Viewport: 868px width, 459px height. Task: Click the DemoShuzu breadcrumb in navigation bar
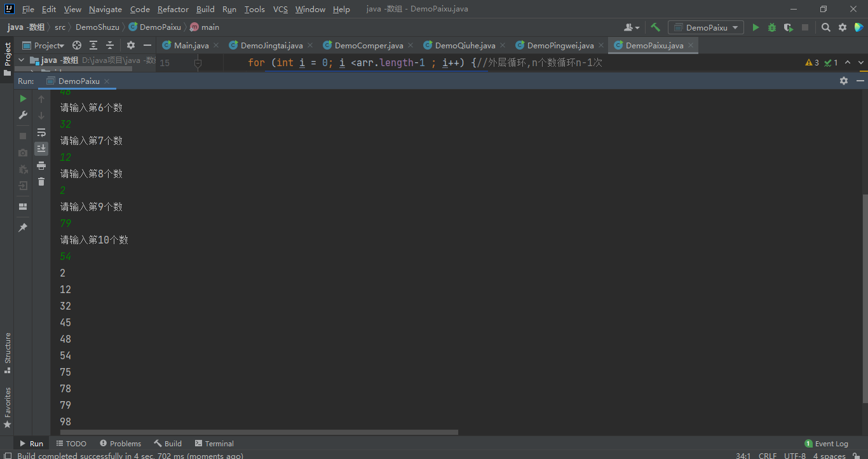[x=97, y=27]
